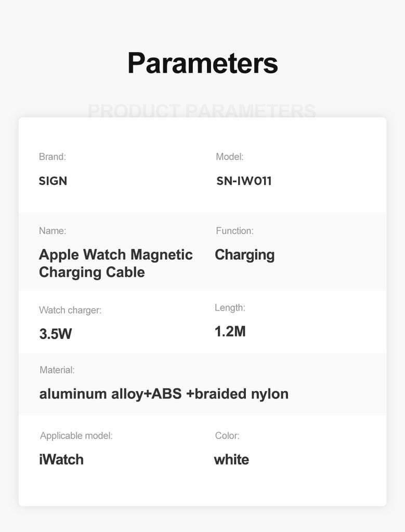Click the Applicable model label
Screen dimensions: 405x532
point(76,436)
